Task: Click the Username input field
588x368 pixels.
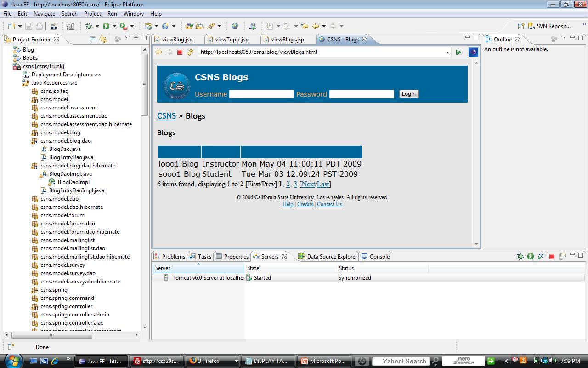Action: pyautogui.click(x=261, y=94)
